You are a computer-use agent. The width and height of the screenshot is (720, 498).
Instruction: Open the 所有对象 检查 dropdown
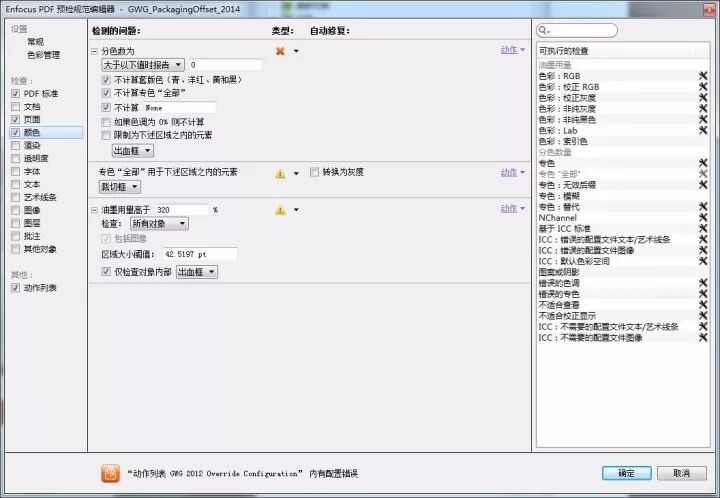click(x=159, y=224)
